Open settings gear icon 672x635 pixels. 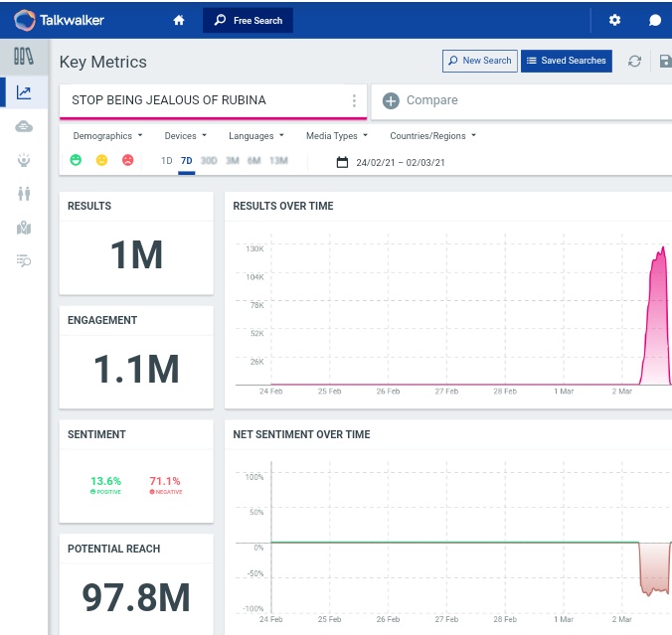point(614,20)
